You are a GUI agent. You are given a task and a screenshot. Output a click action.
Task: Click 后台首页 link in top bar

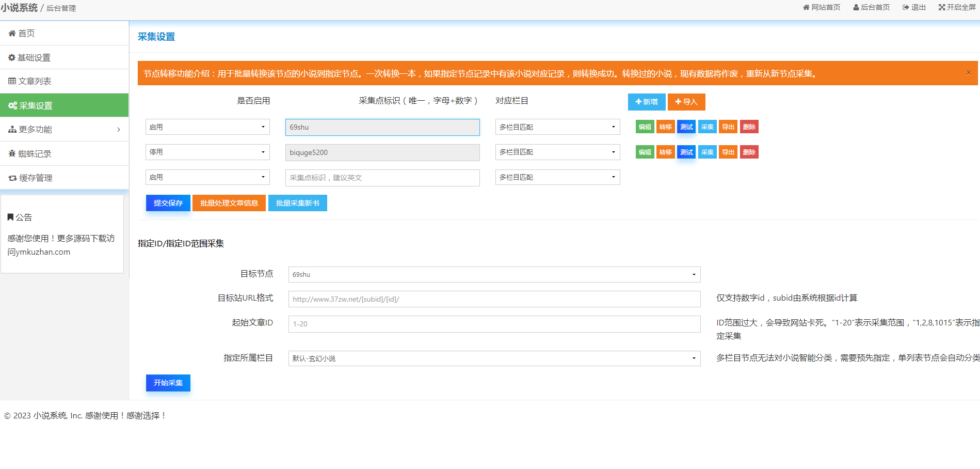pos(871,7)
